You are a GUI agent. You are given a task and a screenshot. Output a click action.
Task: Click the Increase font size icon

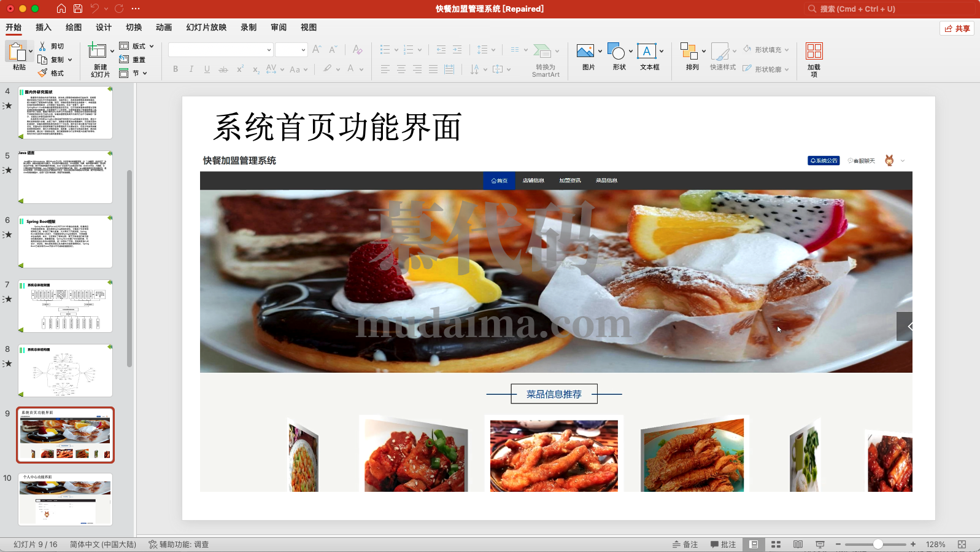click(317, 49)
